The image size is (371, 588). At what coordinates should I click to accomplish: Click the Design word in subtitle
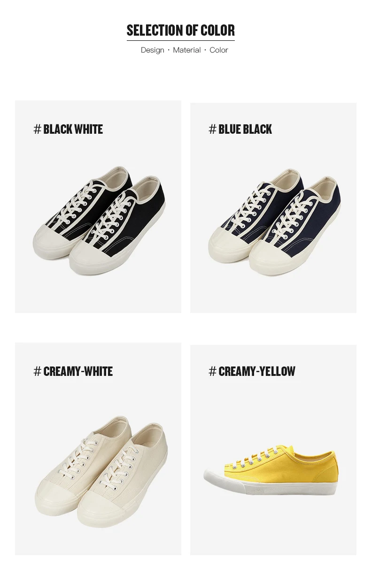pos(153,50)
